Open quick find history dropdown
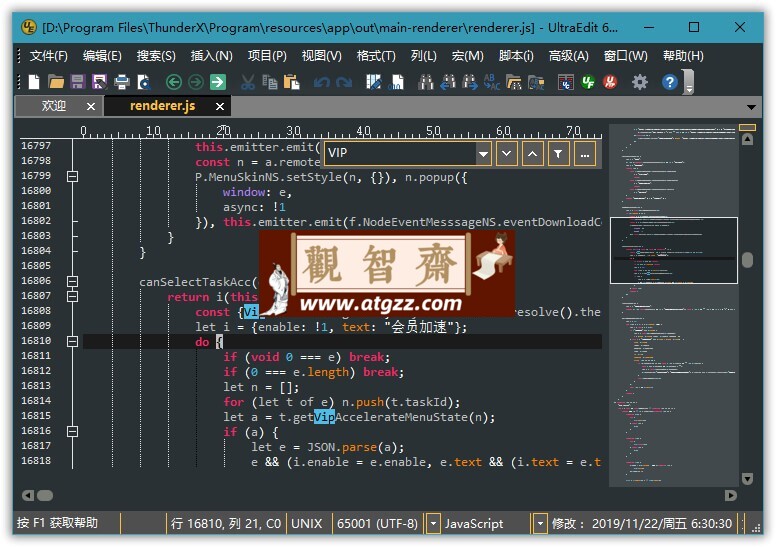Image resolution: width=776 pixels, height=547 pixels. pos(484,153)
